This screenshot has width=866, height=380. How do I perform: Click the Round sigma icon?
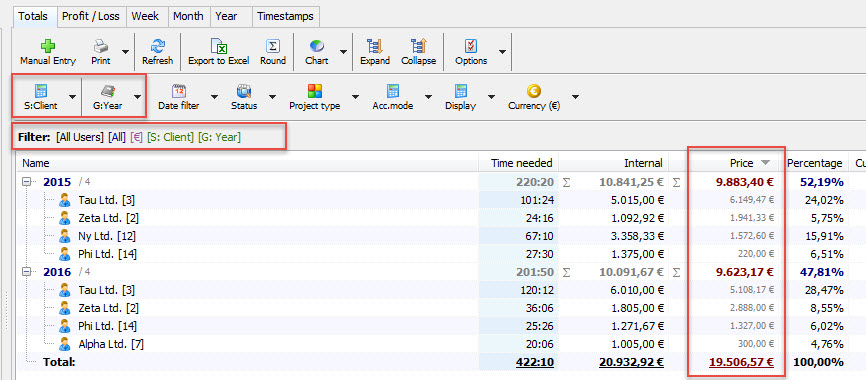click(273, 46)
